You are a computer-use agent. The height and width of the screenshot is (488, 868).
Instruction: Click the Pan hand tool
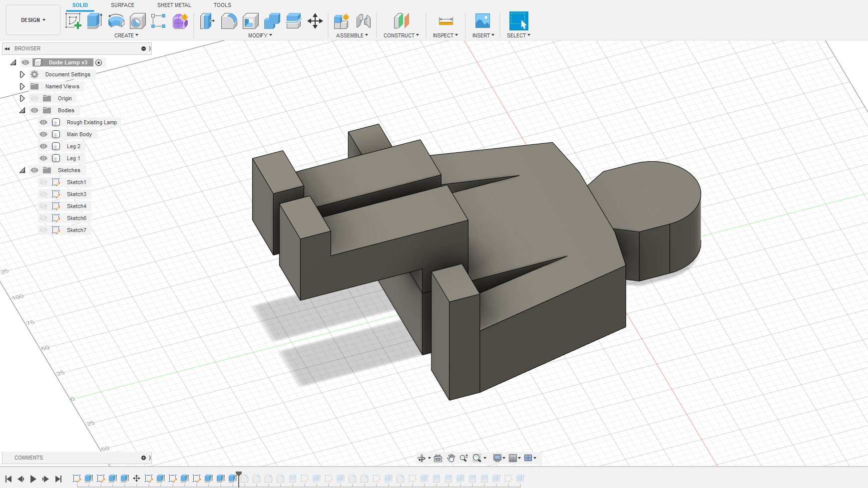point(451,458)
